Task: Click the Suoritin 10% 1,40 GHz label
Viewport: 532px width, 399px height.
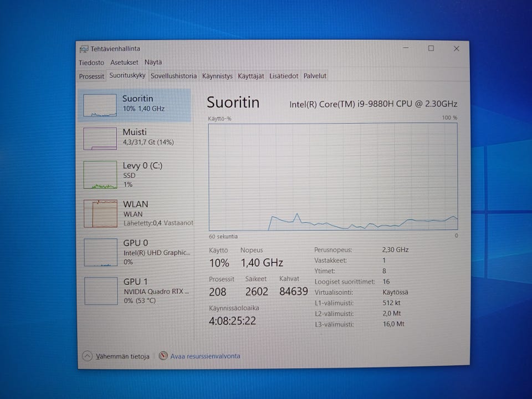Action: pos(143,103)
